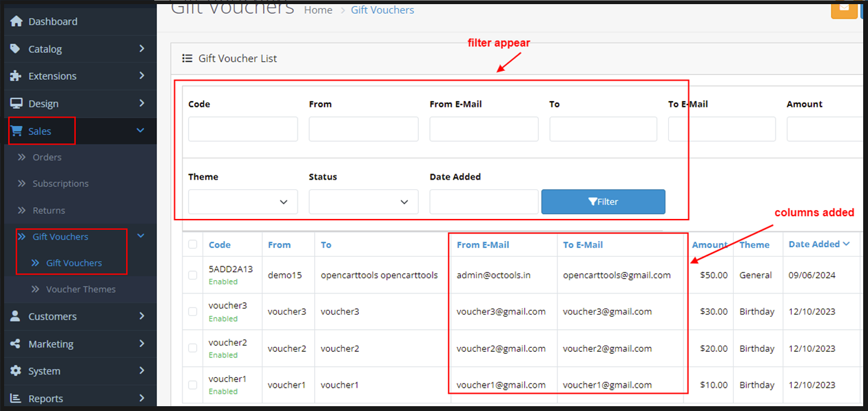Click the From E-Mail filter input

pyautogui.click(x=484, y=129)
